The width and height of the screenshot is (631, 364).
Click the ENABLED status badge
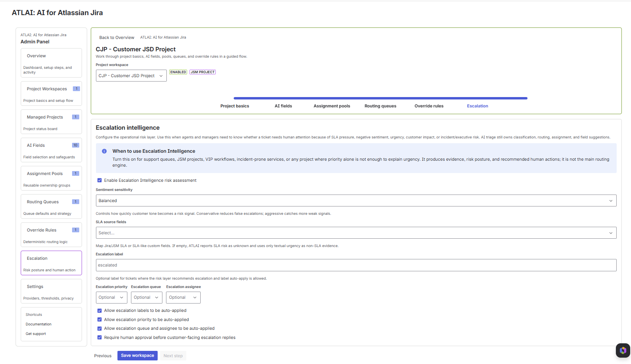[178, 72]
